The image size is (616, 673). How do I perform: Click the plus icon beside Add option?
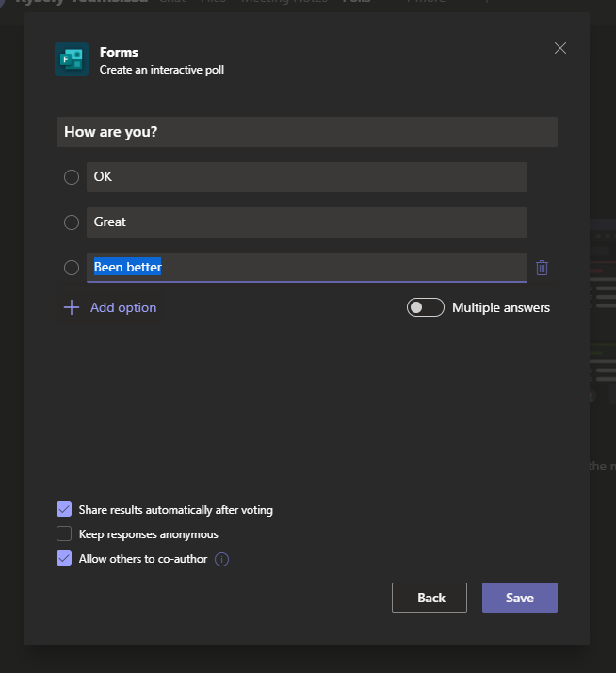click(72, 307)
